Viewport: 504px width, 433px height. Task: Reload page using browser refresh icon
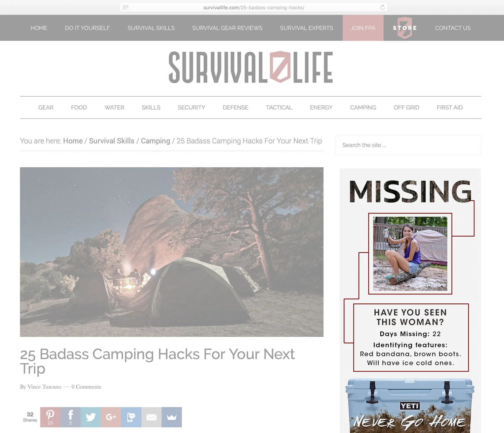point(382,7)
